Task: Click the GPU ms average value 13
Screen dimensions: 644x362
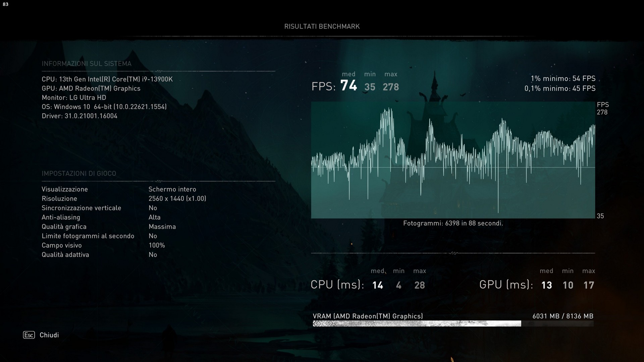Action: coord(546,285)
